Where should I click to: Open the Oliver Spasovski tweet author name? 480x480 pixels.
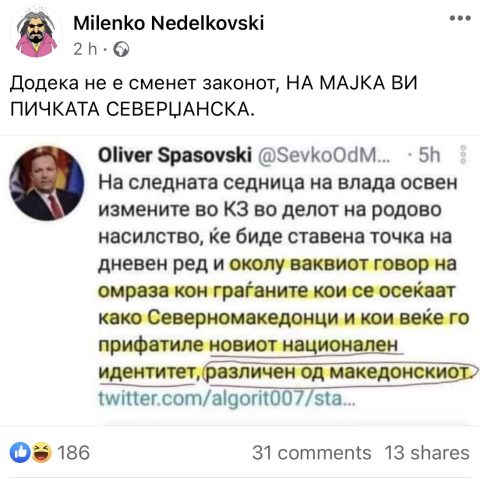pos(175,155)
